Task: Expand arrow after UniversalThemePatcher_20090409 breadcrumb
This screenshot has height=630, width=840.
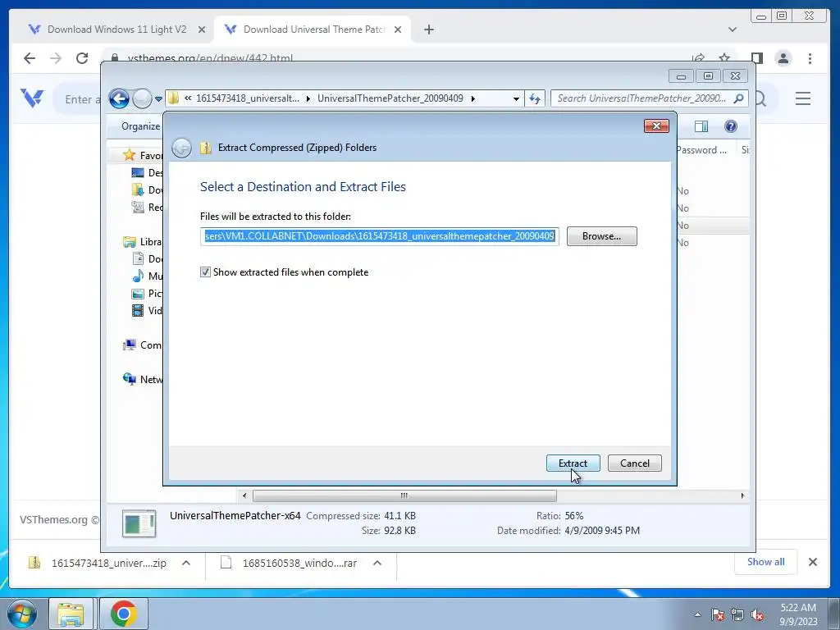Action: tap(472, 98)
